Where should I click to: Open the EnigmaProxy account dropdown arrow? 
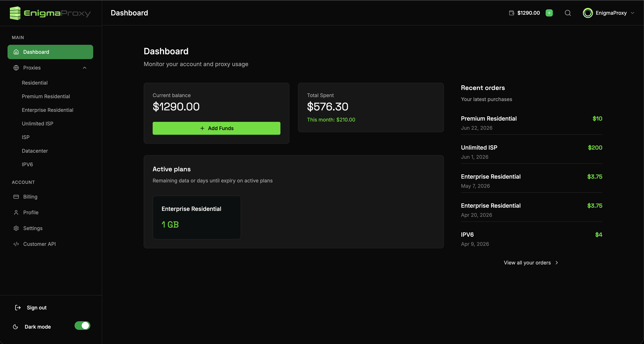pos(633,13)
